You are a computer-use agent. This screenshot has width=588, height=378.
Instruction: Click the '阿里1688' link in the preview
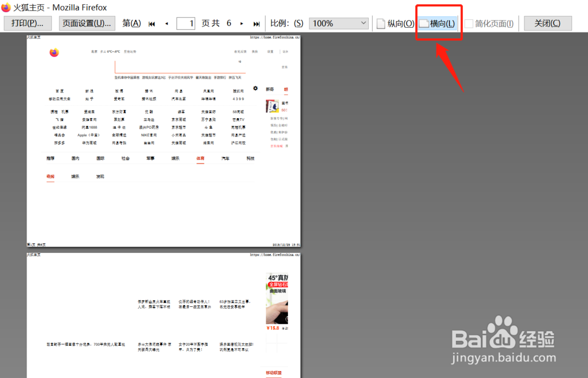tap(89, 128)
